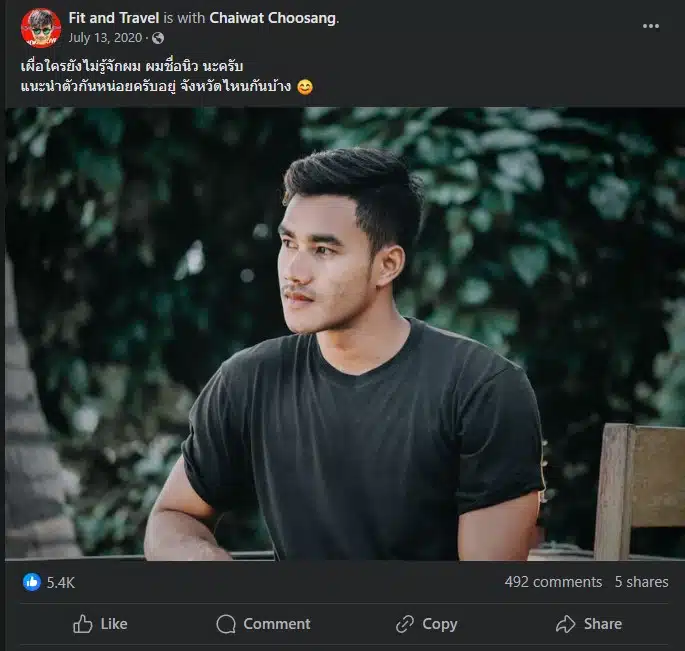Open the Fit and Travel page name
685x651 pixels.
115,18
